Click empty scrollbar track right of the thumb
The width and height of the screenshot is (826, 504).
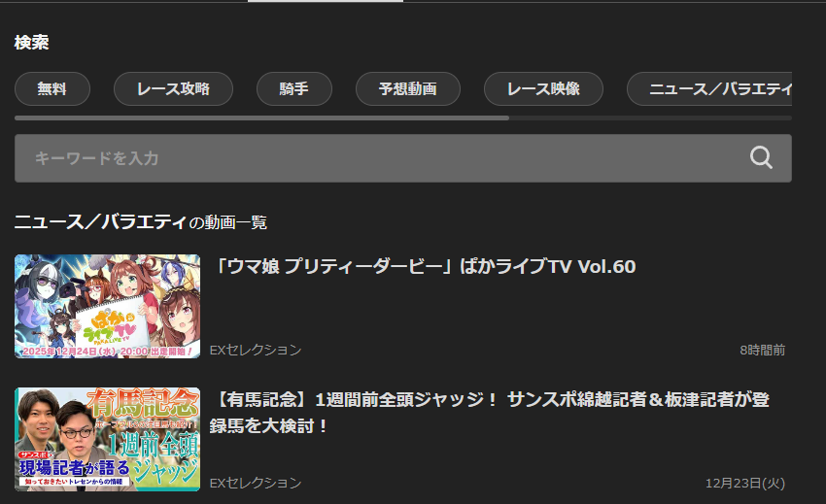click(x=650, y=118)
